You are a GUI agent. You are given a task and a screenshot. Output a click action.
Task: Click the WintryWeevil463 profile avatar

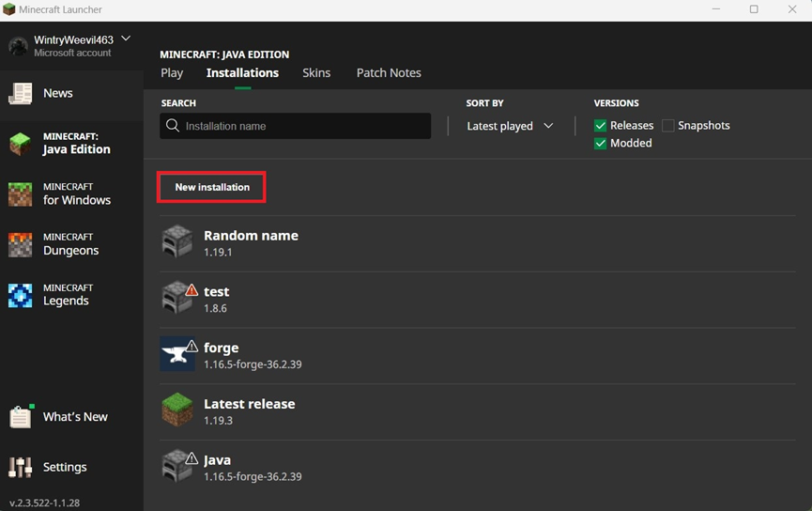(18, 46)
